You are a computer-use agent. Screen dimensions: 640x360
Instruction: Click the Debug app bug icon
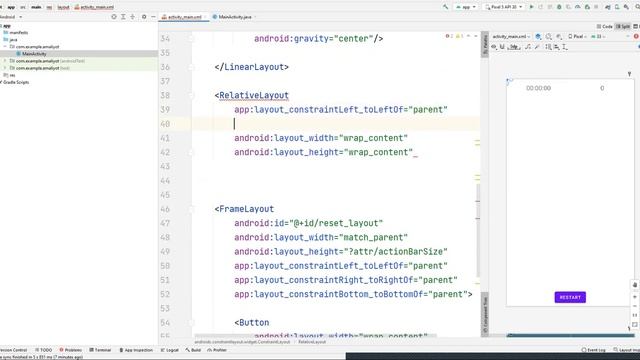[559, 7]
